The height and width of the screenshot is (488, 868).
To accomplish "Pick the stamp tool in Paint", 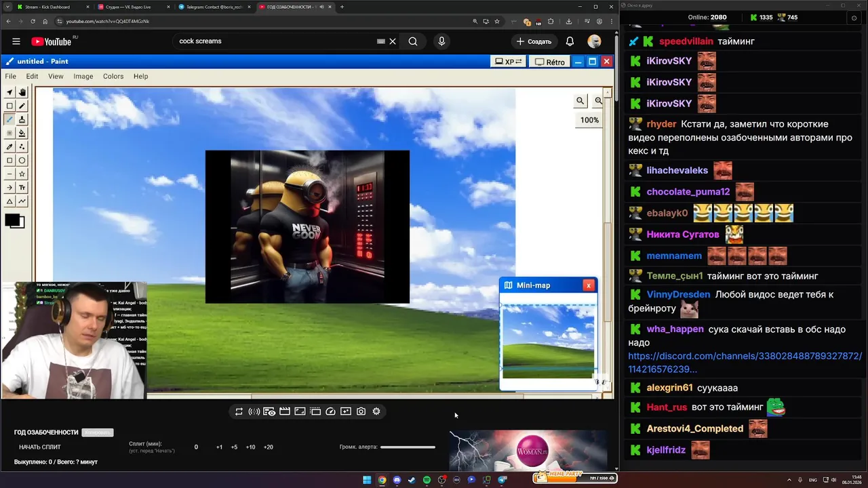I will click(x=22, y=119).
